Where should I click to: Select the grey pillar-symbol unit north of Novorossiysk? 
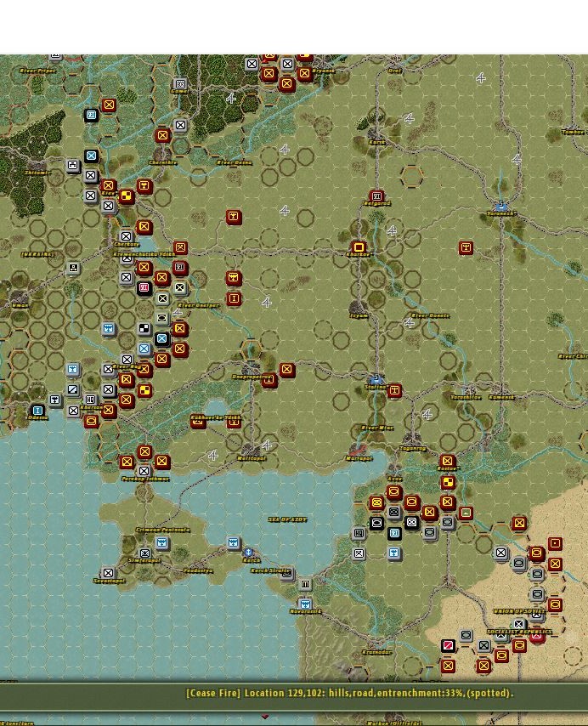coord(305,584)
